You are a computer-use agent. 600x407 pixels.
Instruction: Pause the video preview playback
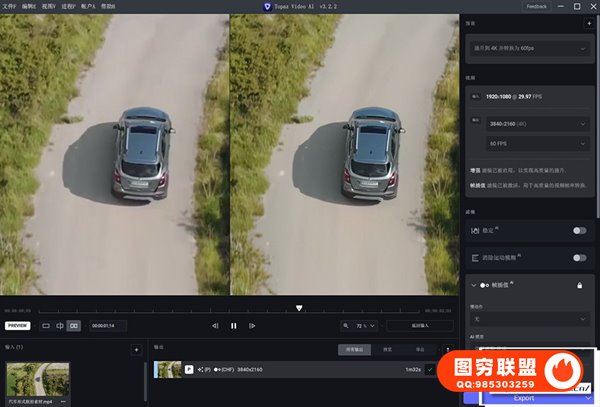click(x=233, y=326)
